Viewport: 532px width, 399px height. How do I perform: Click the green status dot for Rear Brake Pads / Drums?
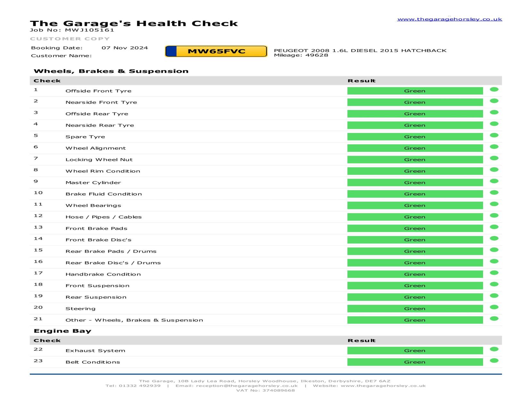pos(494,250)
